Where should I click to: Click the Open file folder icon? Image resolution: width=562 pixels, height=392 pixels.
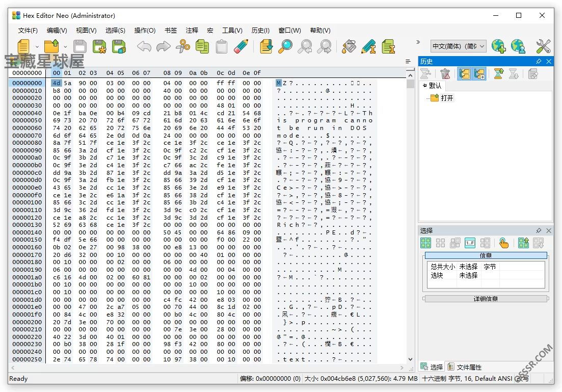pyautogui.click(x=51, y=46)
